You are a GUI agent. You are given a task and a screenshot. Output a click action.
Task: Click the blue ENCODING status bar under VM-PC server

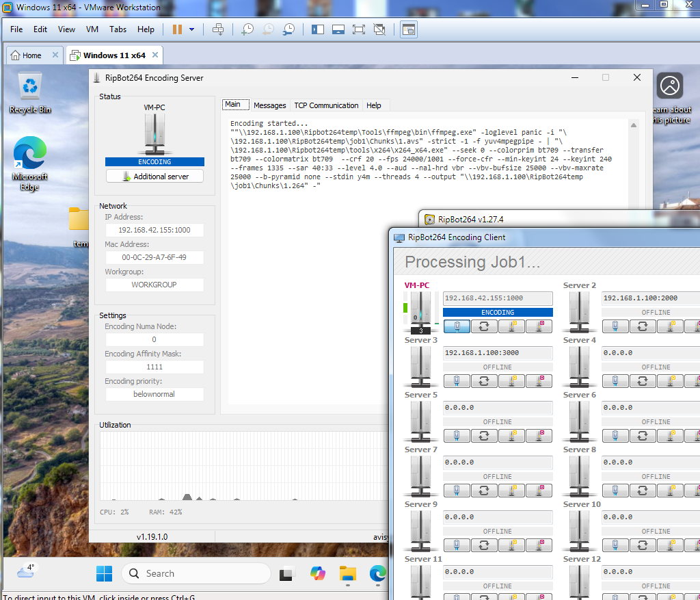coord(155,161)
